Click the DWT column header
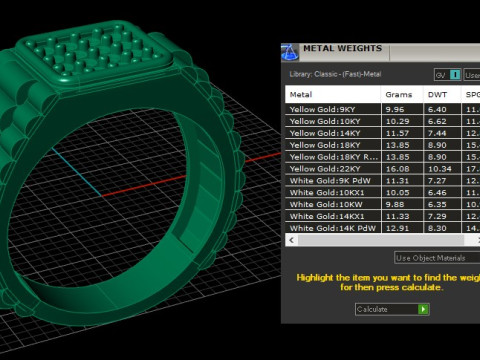Screen dimensions: 480x360 442,94
